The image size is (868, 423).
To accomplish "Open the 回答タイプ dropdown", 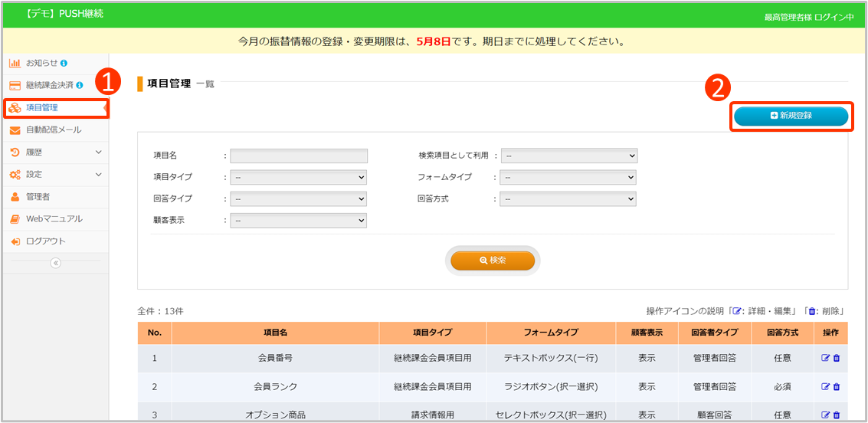I will pos(299,199).
